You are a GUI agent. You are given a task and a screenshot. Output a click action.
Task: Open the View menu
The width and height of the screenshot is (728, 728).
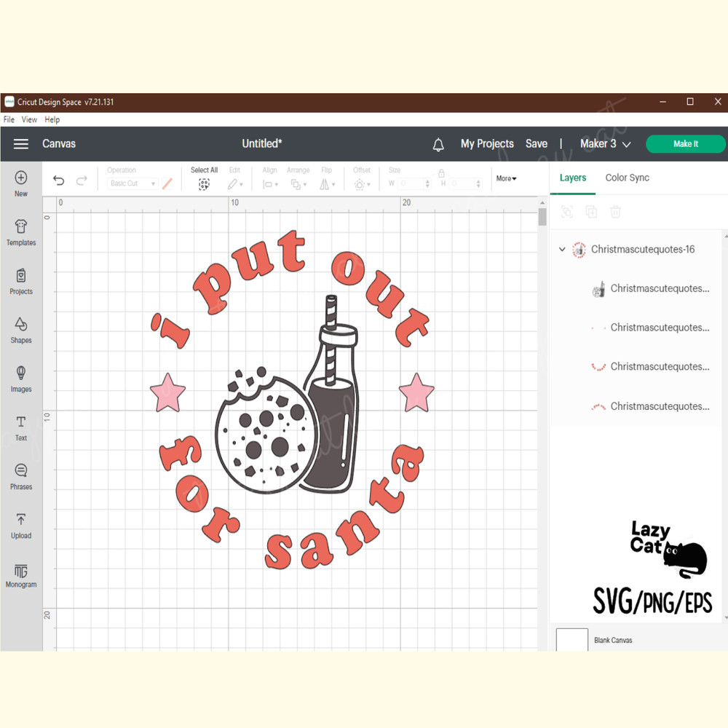[x=29, y=119]
